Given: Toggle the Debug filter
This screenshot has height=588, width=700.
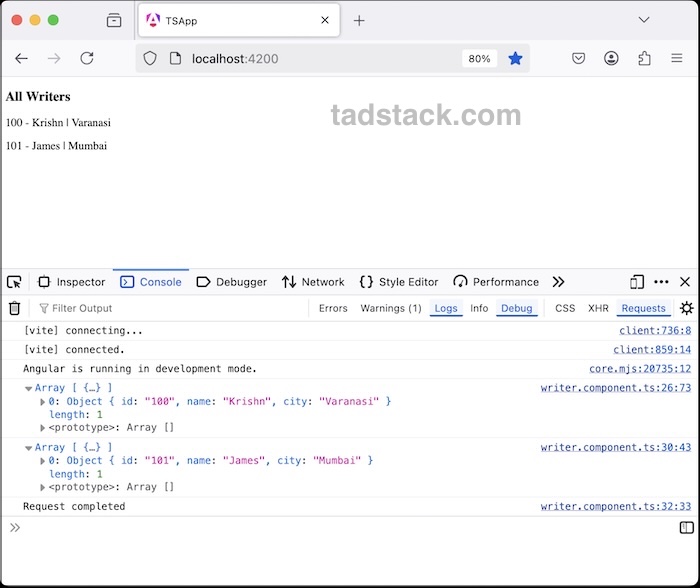Looking at the screenshot, I should tap(517, 308).
